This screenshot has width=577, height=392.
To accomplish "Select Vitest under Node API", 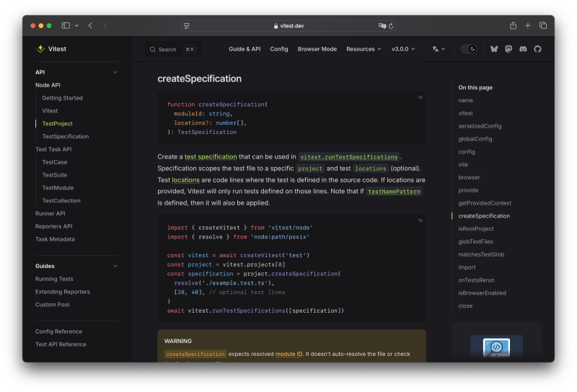I will tap(50, 111).
